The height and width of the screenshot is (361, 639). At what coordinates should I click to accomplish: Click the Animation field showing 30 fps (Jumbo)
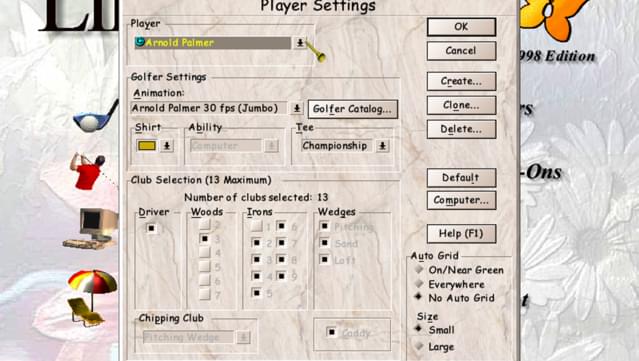209,108
